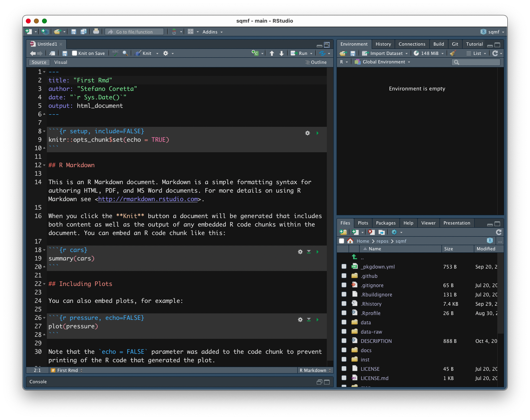Open Find/Replace magnifier in editor toolbar
530x420 pixels.
click(x=125, y=53)
